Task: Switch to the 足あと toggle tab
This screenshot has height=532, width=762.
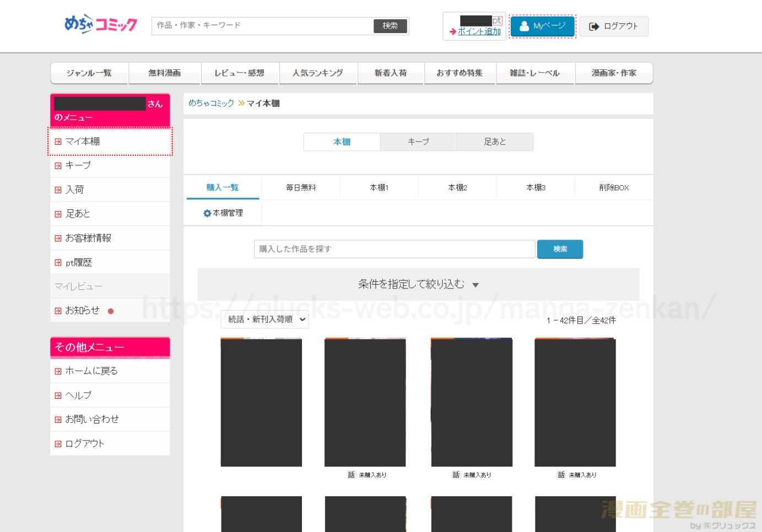Action: click(495, 142)
